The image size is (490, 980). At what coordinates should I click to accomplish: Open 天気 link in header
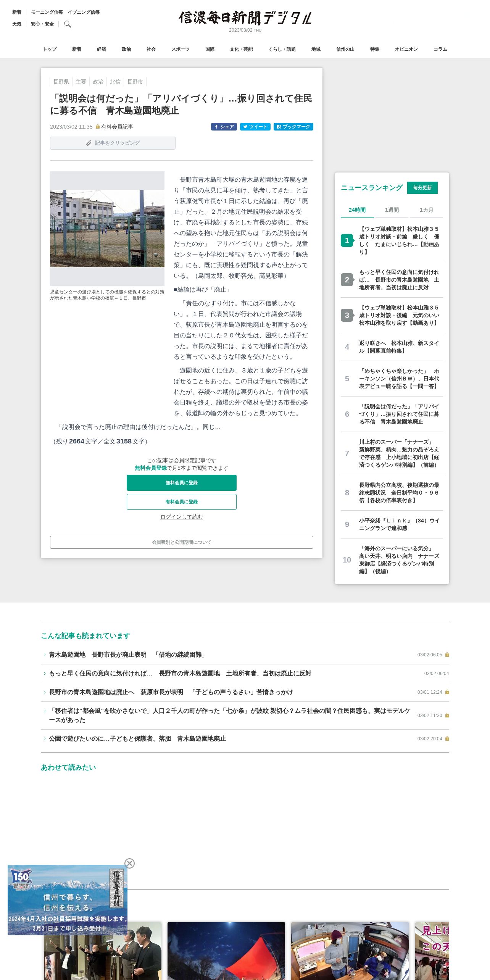[17, 24]
